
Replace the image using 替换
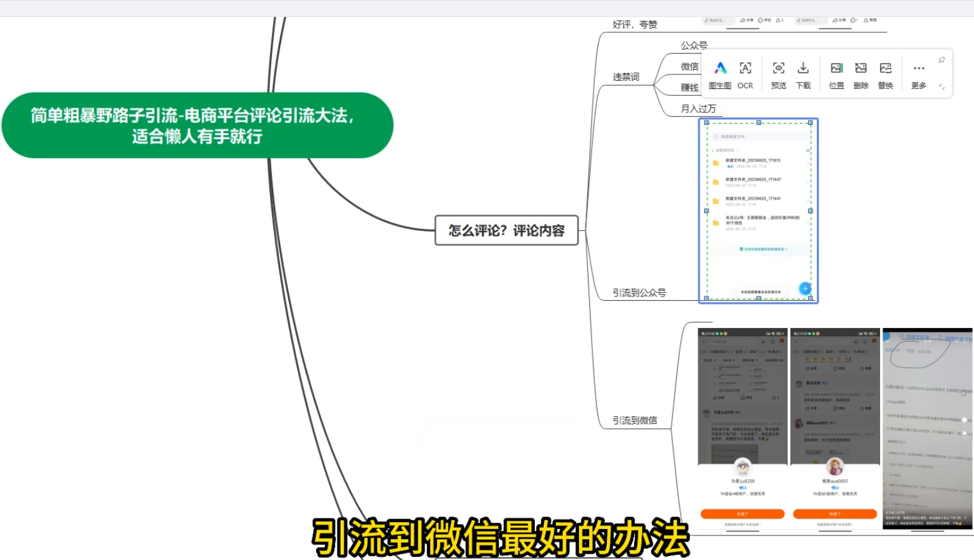pyautogui.click(x=885, y=75)
